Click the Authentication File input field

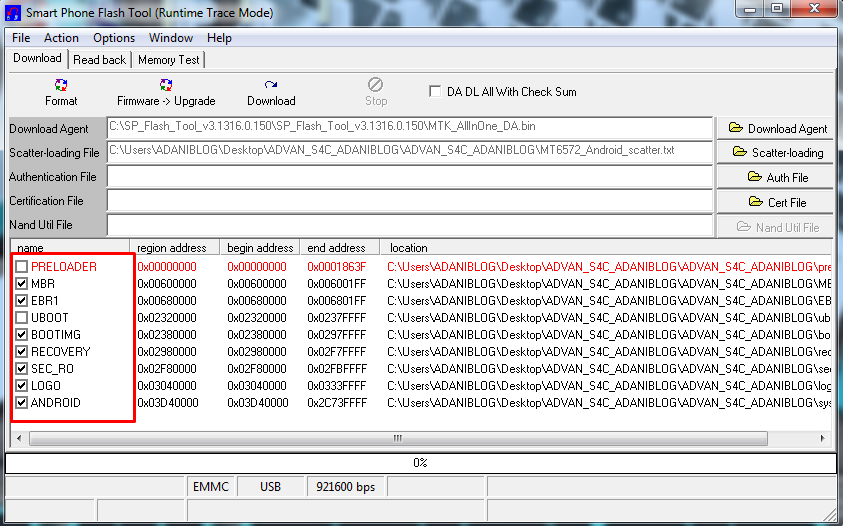(410, 176)
